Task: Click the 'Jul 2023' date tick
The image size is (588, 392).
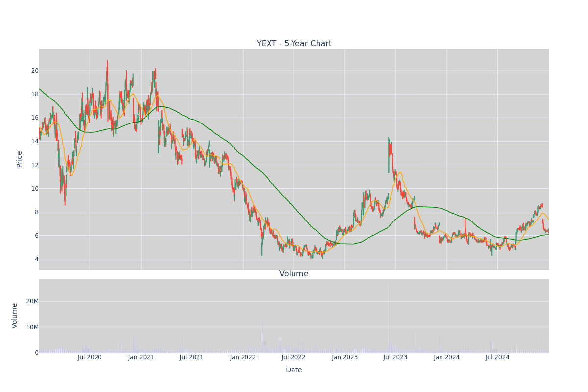Action: [x=395, y=357]
